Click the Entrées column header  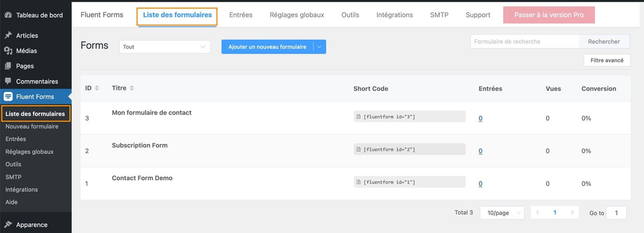[x=490, y=88]
